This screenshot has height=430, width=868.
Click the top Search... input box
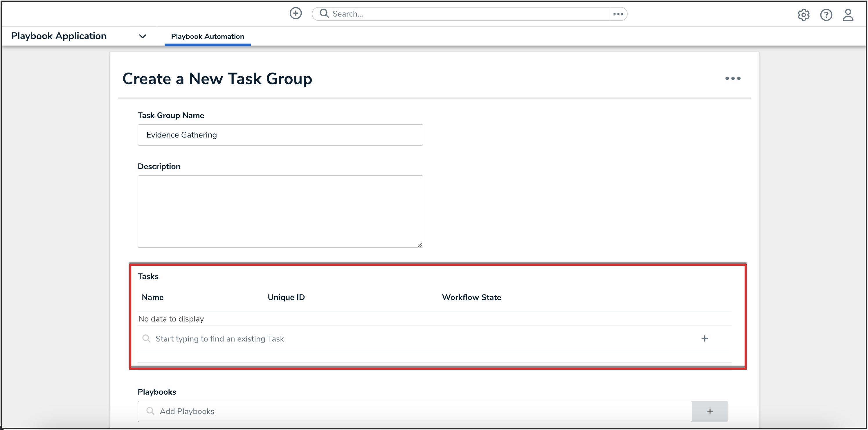point(468,14)
